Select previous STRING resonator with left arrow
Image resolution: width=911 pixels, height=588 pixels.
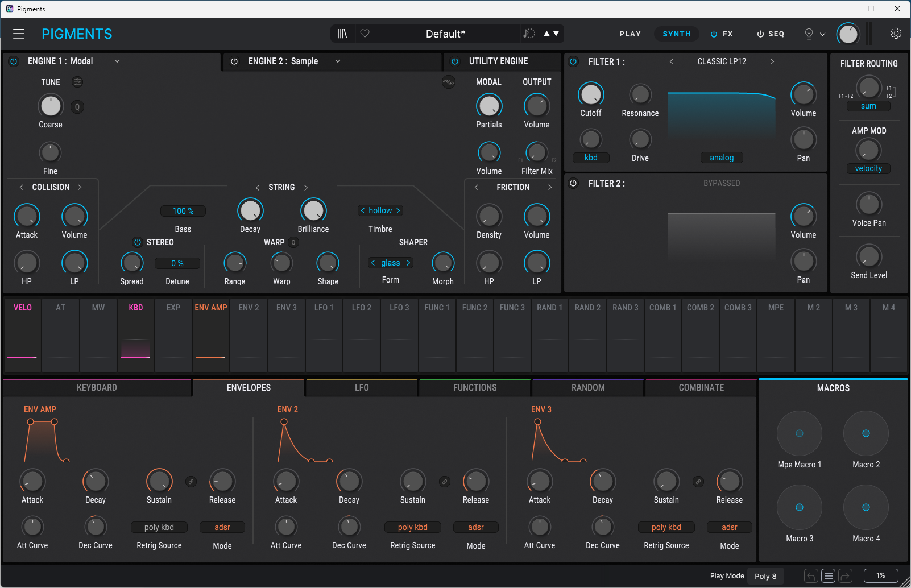coord(258,188)
